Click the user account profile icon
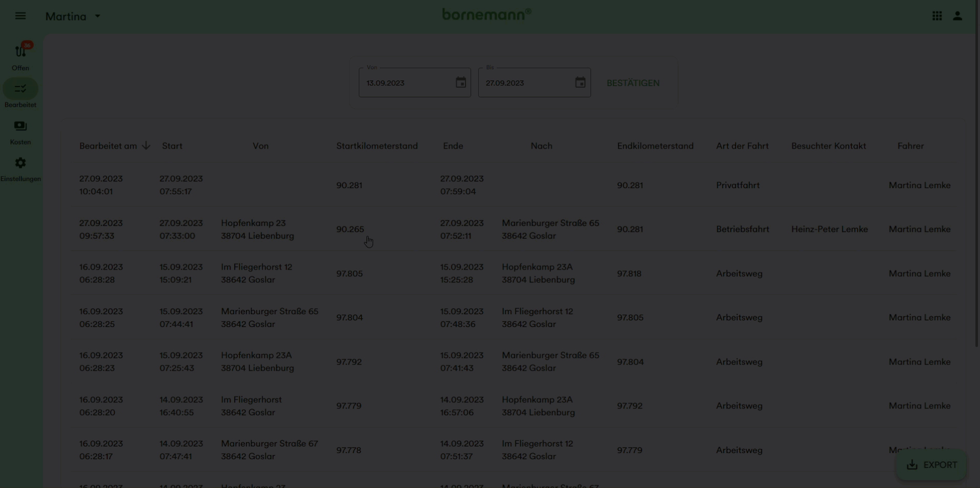This screenshot has width=980, height=488. point(957,16)
